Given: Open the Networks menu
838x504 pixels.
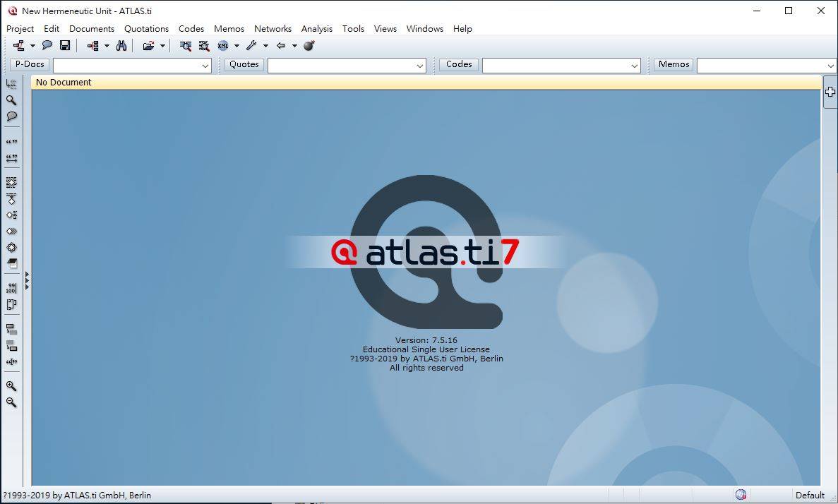Looking at the screenshot, I should click(x=273, y=29).
